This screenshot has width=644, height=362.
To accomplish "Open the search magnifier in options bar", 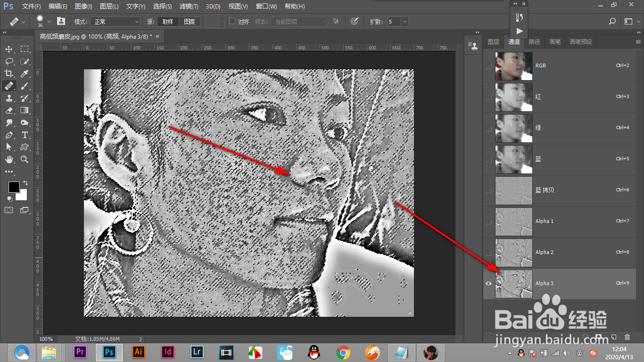I will click(612, 22).
